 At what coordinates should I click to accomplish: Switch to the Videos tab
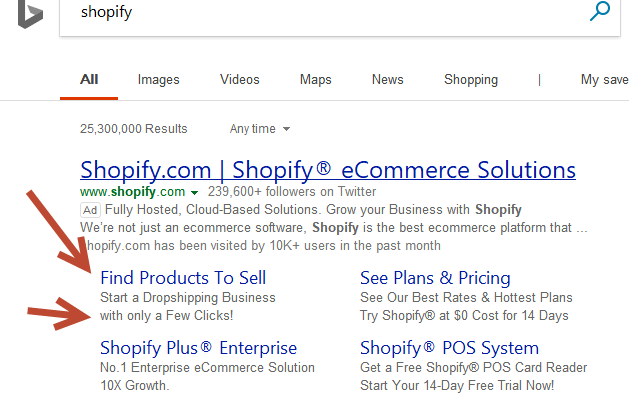tap(239, 79)
